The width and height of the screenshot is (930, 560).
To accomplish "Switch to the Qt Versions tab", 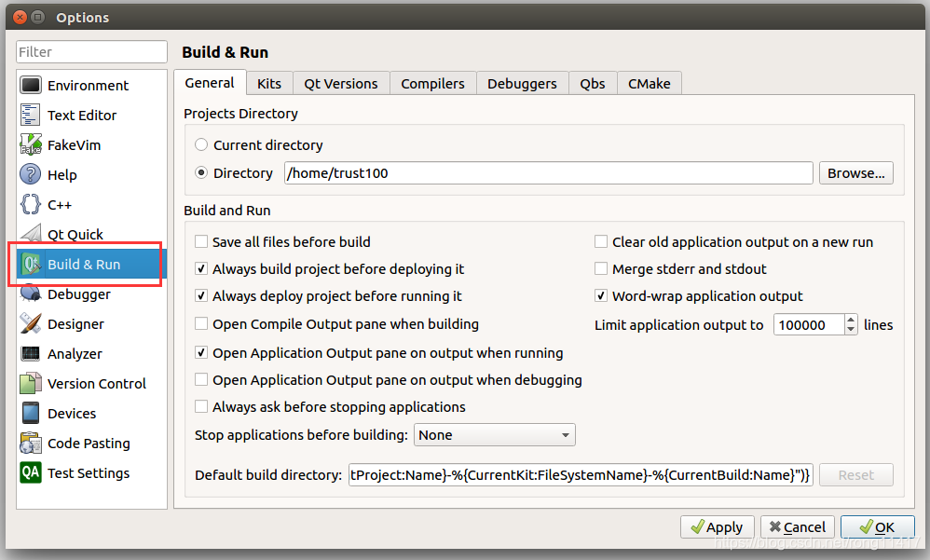I will pos(340,83).
